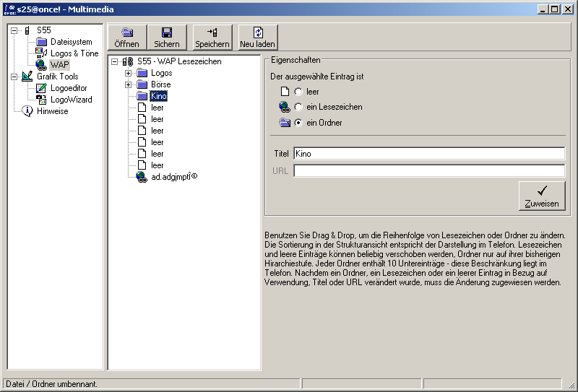Select 'Dateisystem' label in sidebar

click(71, 42)
